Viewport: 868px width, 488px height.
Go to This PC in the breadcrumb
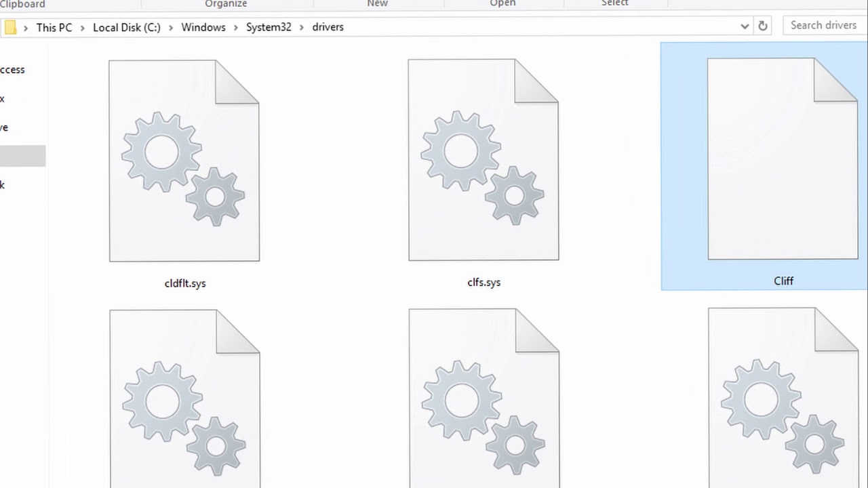pyautogui.click(x=54, y=27)
